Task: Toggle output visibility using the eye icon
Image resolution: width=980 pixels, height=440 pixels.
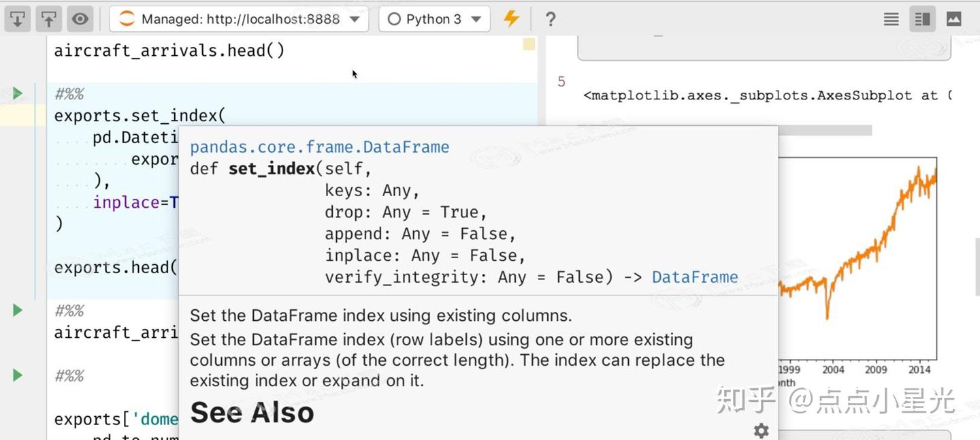Action: (x=80, y=18)
